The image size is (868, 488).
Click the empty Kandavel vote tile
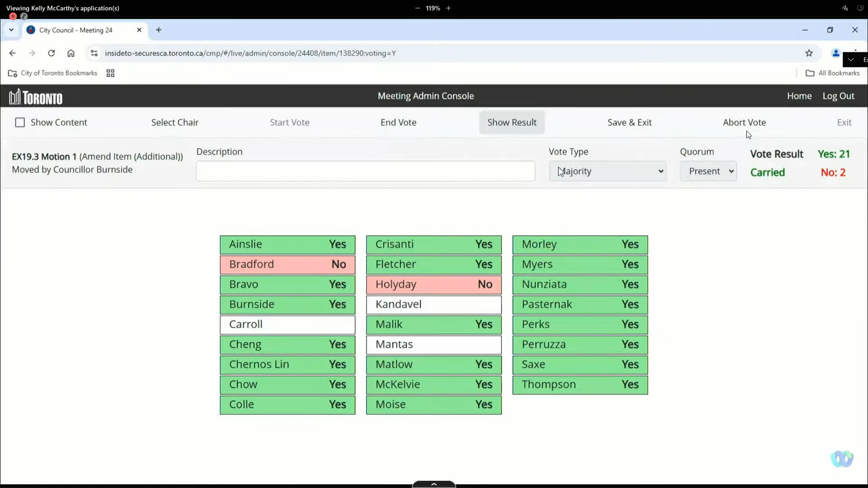pos(434,305)
